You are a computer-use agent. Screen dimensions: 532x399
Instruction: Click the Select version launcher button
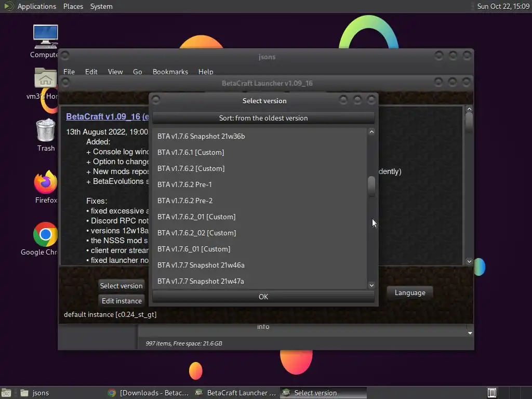coord(122,286)
